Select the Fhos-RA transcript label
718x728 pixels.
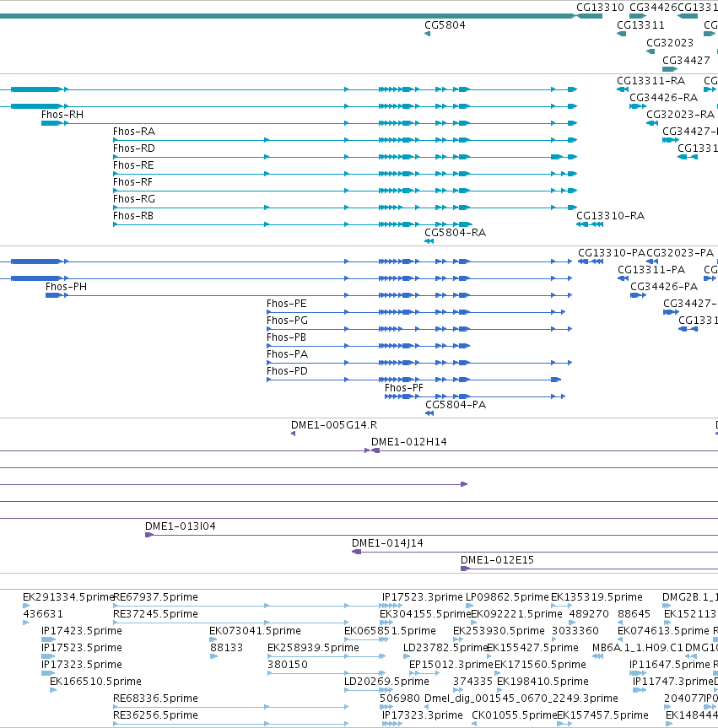tap(134, 132)
